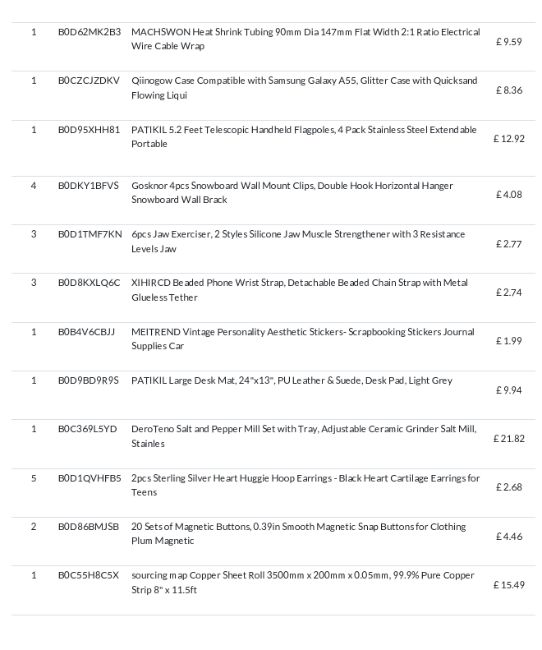Select Qiinogow Samsung Galaxy A55 case description
Viewport: 542px width, 650px height.
click(304, 88)
